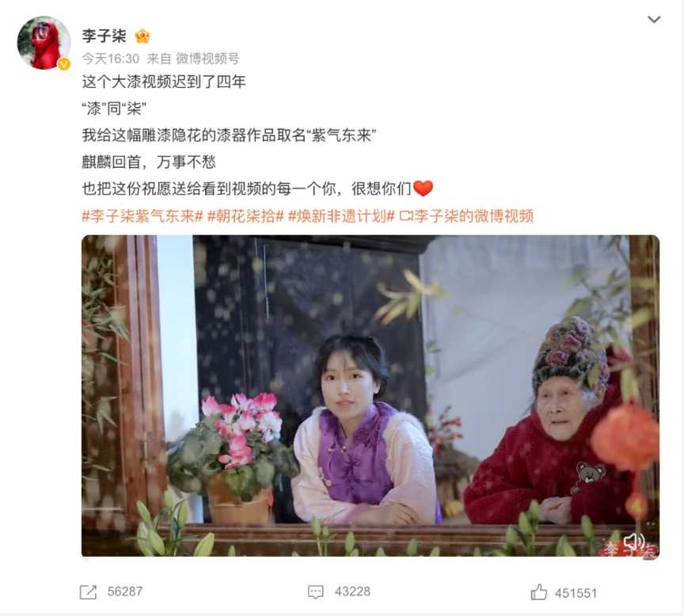Click the verified V badge on avatar
This screenshot has width=684, height=616.
coord(64,64)
